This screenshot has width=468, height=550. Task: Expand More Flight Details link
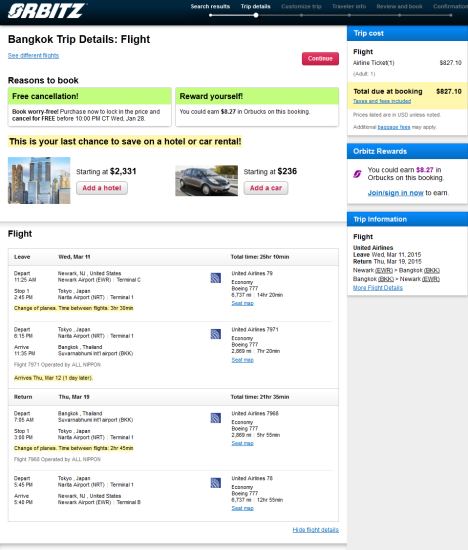[x=377, y=288]
